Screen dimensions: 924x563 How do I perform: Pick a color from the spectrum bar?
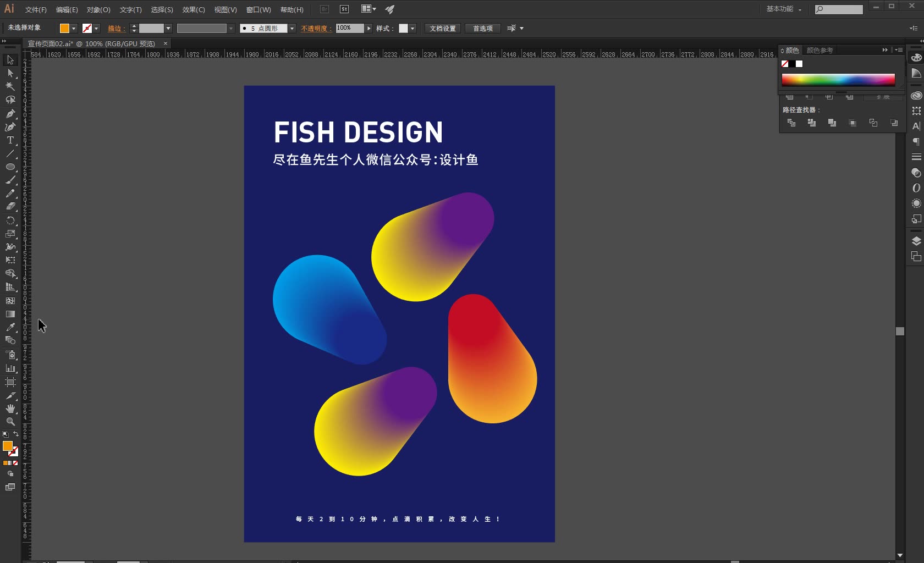[x=838, y=80]
